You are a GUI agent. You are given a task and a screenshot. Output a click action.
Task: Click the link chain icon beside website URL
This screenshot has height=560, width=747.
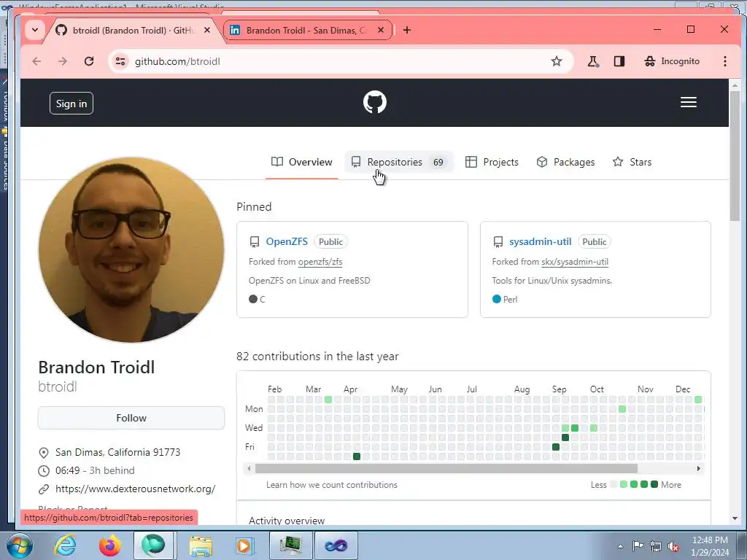pyautogui.click(x=43, y=489)
